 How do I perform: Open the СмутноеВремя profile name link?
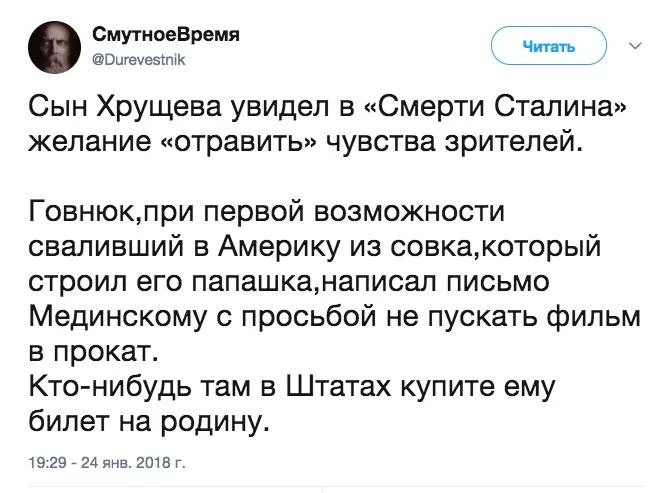point(166,34)
